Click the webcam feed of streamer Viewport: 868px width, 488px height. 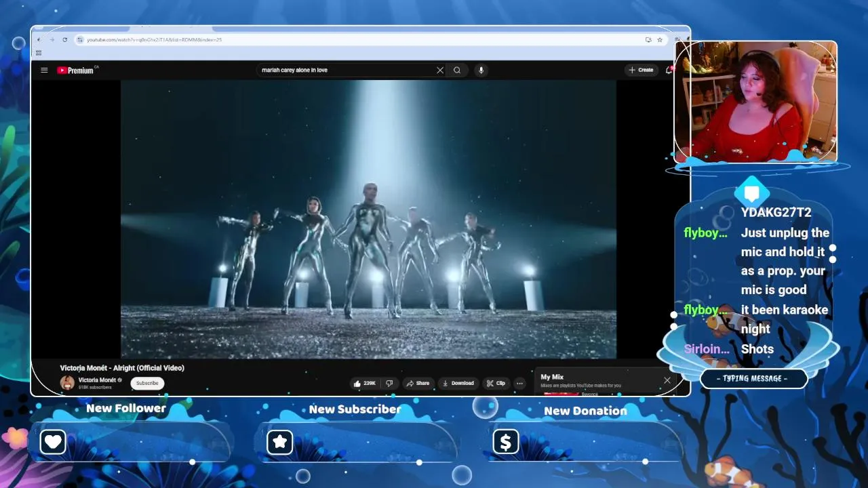tap(756, 102)
